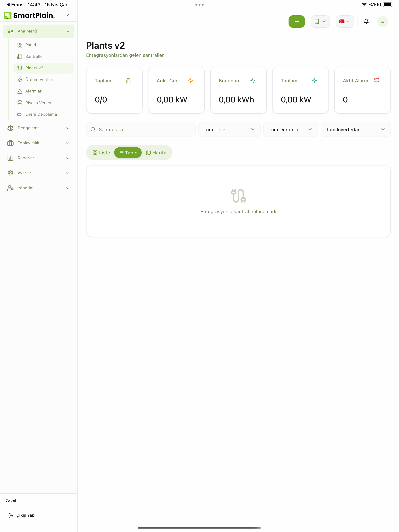This screenshot has width=399, height=532.
Task: Collapse the sidebar with the back chevron
Action: pos(68,16)
